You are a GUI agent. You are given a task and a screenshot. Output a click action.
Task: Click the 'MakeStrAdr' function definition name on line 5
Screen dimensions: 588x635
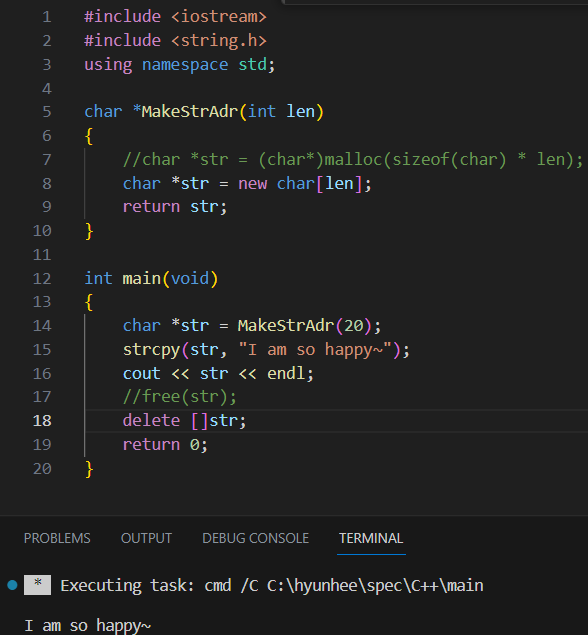pyautogui.click(x=190, y=111)
